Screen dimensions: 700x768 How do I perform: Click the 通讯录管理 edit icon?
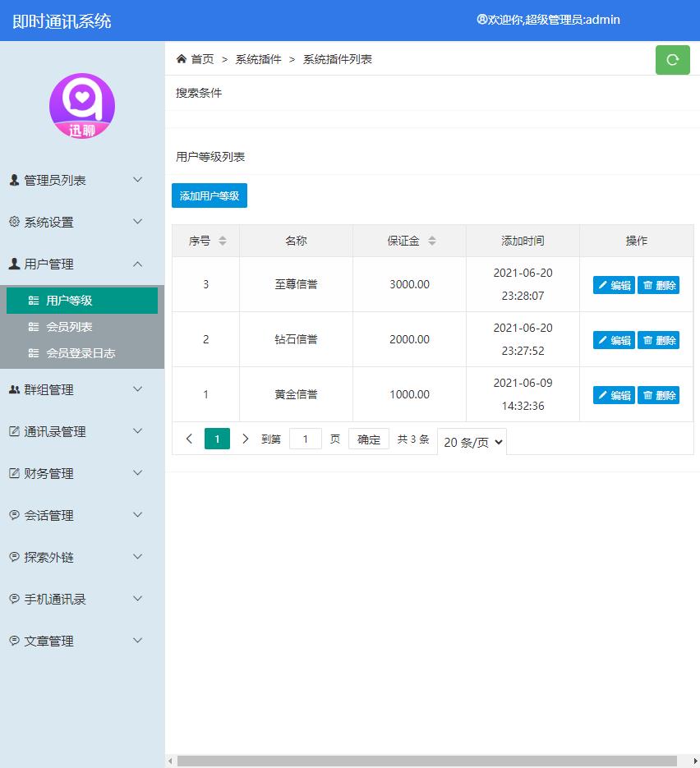14,431
